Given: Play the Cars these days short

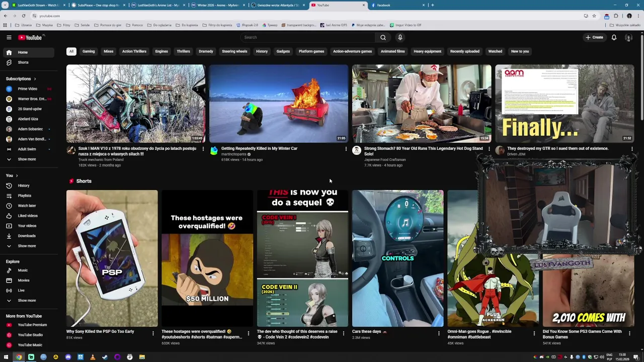Looking at the screenshot, I should click(397, 258).
